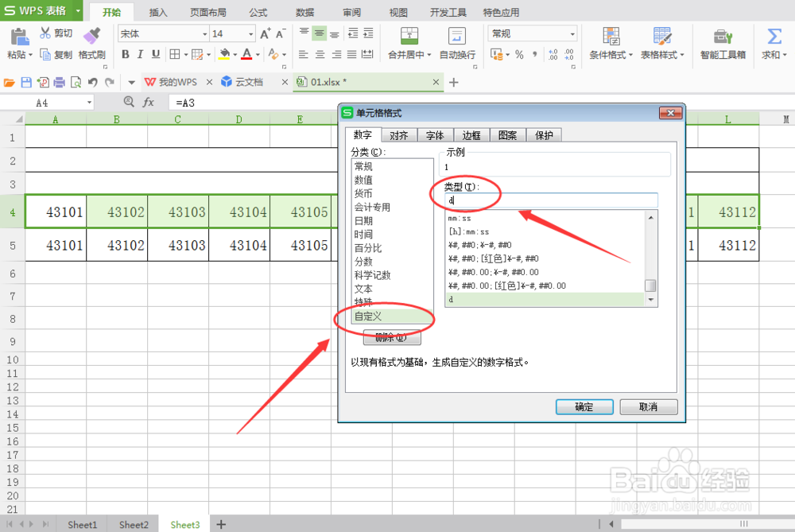The width and height of the screenshot is (795, 532).
Task: Confirm the dialog with the 确定 button
Action: (584, 406)
